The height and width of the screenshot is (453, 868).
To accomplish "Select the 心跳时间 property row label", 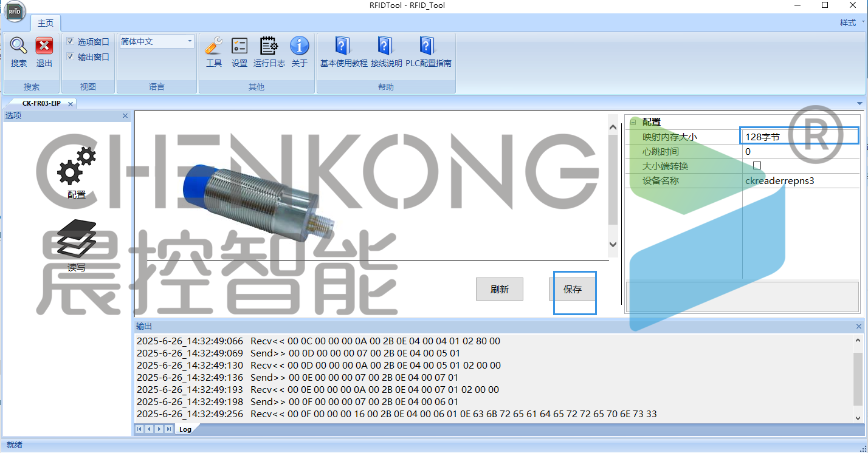I will click(x=661, y=151).
